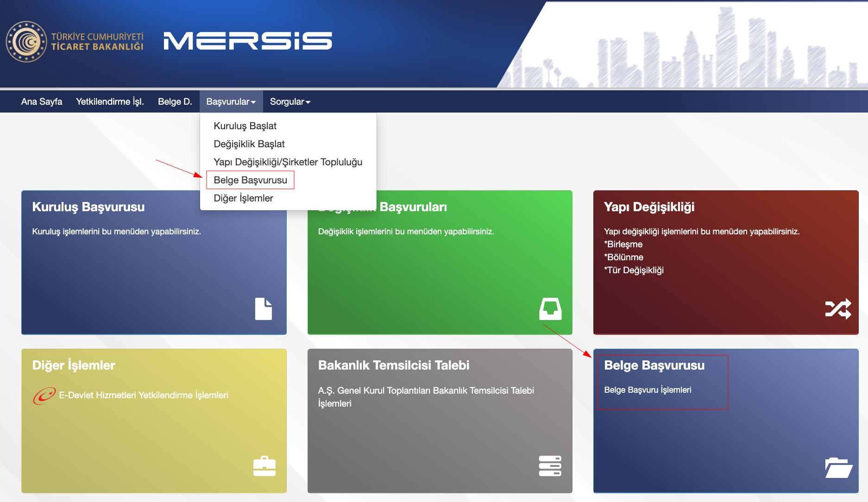Expand the Sorgular dropdown menu
The width and height of the screenshot is (868, 502).
(290, 101)
